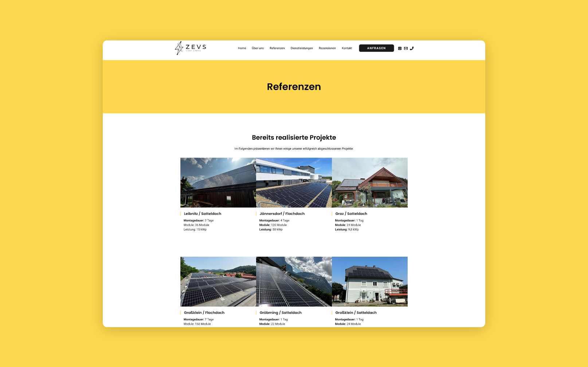Open the Instagram icon in the header
588x367 pixels.
(400, 48)
